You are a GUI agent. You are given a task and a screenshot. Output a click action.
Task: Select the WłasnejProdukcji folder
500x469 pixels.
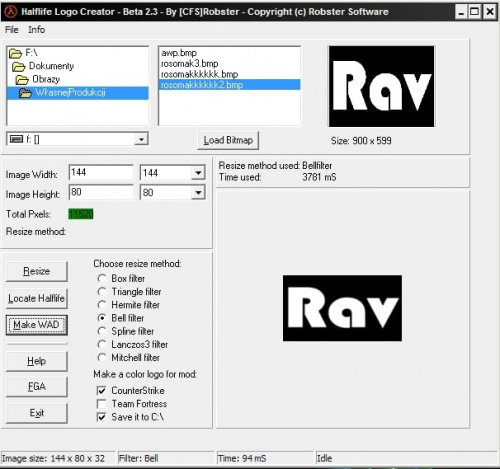(x=77, y=93)
